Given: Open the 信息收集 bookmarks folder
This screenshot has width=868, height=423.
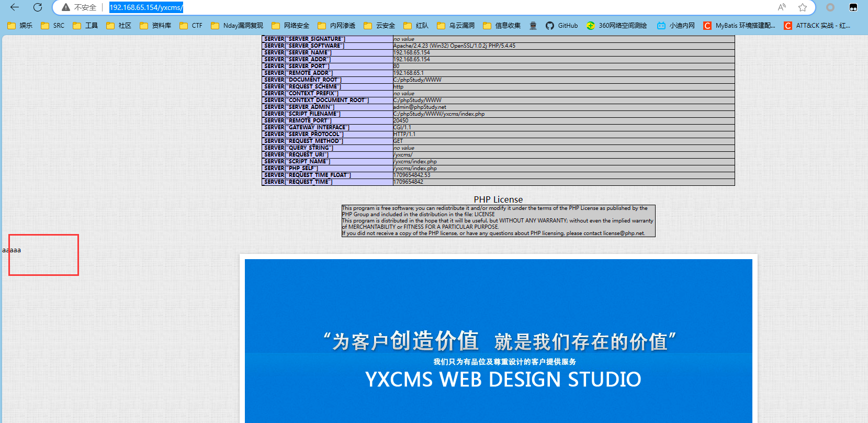Looking at the screenshot, I should tap(502, 26).
